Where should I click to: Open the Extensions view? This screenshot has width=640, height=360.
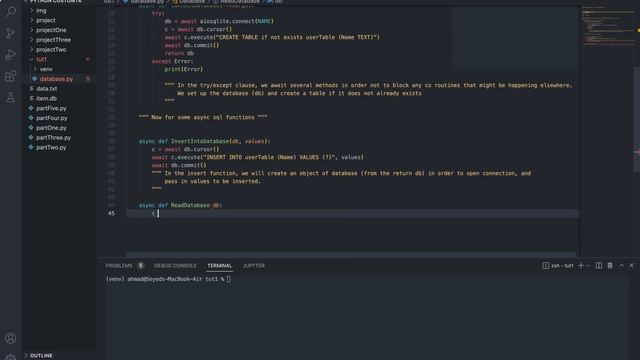click(x=11, y=76)
